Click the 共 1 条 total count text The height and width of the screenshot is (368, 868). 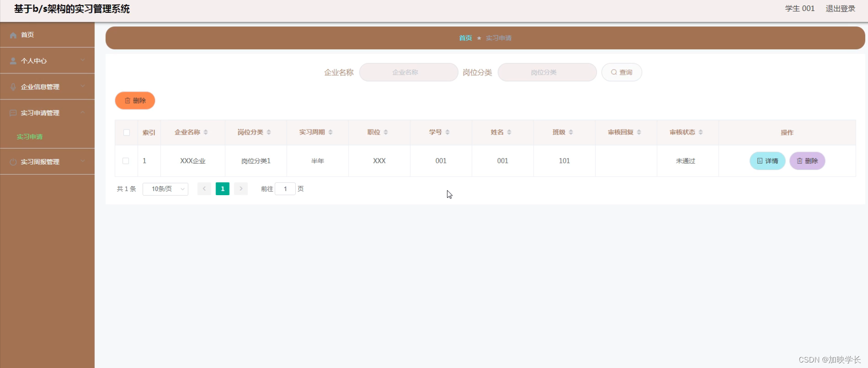[126, 189]
